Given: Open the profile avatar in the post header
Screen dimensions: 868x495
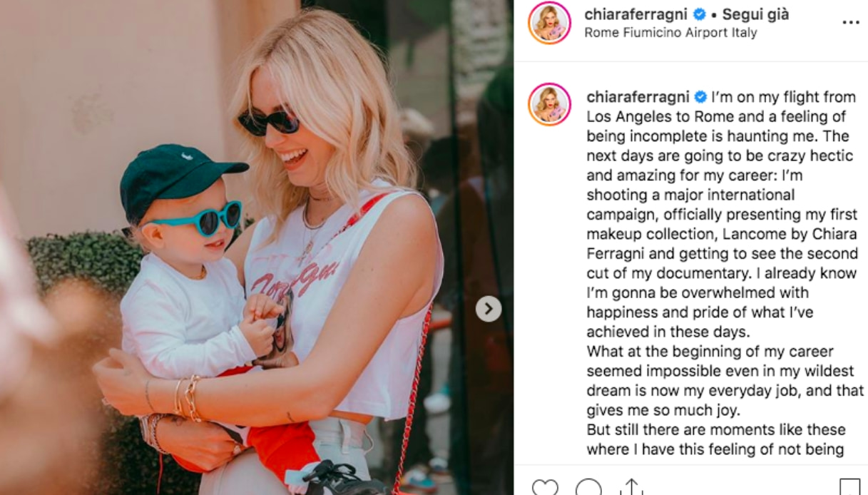Looking at the screenshot, I should point(549,23).
